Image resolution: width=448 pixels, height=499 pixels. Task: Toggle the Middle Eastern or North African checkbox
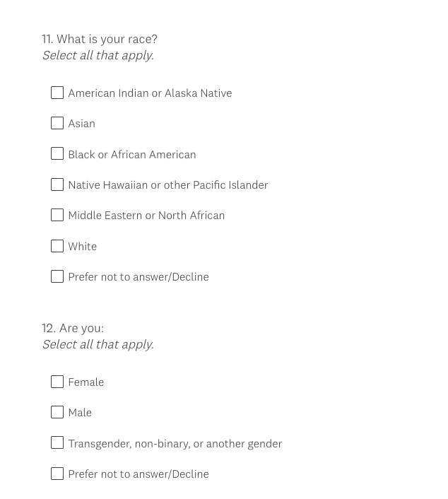point(57,215)
